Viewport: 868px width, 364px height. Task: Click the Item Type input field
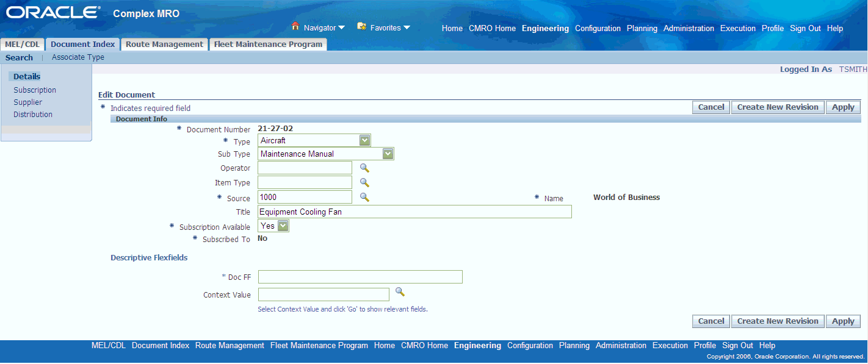305,182
